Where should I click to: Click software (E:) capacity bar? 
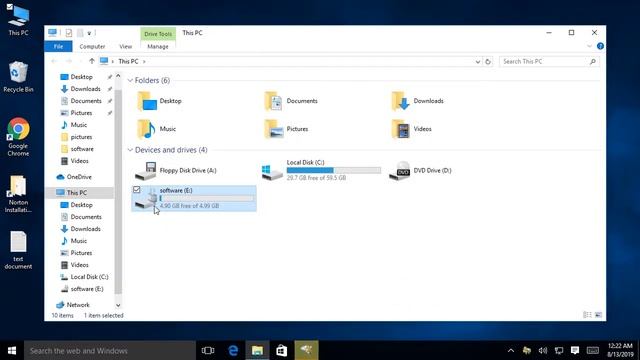pos(207,198)
